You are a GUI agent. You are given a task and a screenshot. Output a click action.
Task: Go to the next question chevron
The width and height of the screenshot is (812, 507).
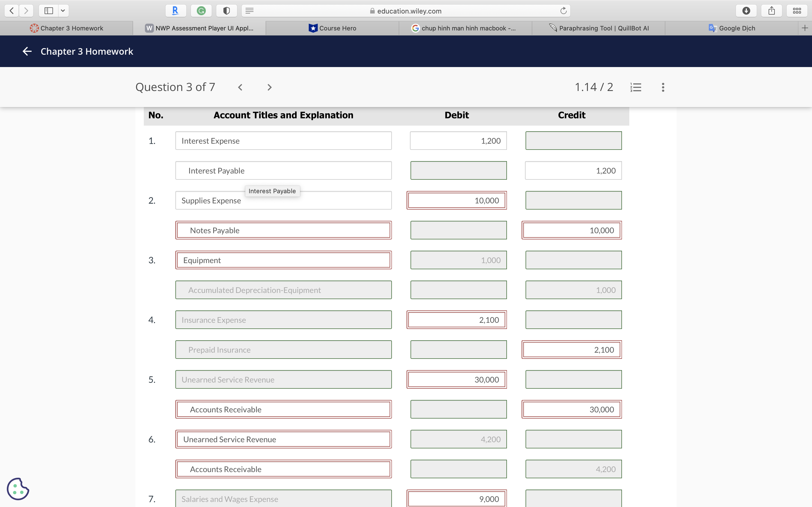(269, 88)
